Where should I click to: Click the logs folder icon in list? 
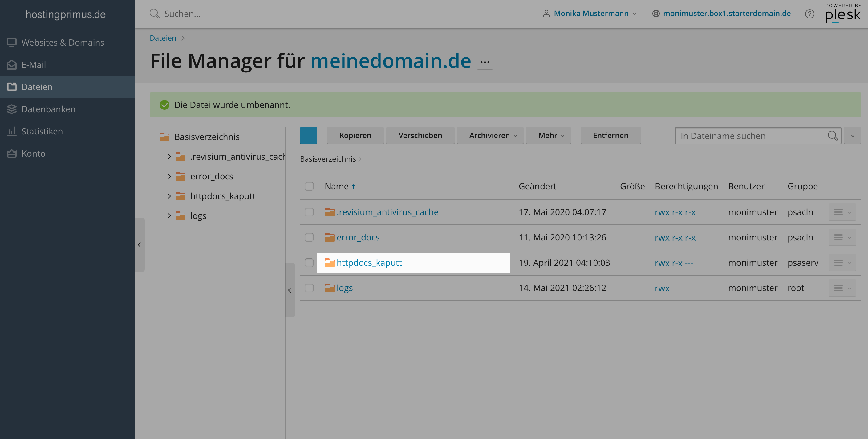click(x=329, y=288)
